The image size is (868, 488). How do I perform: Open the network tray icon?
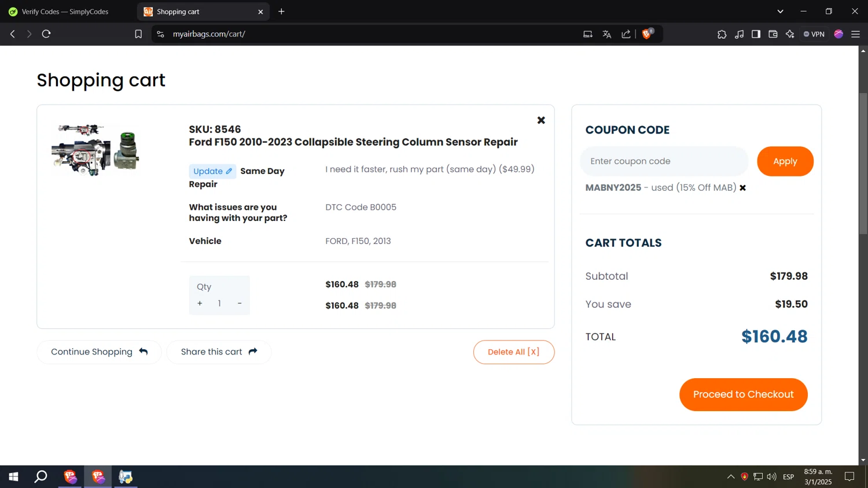coord(758,477)
